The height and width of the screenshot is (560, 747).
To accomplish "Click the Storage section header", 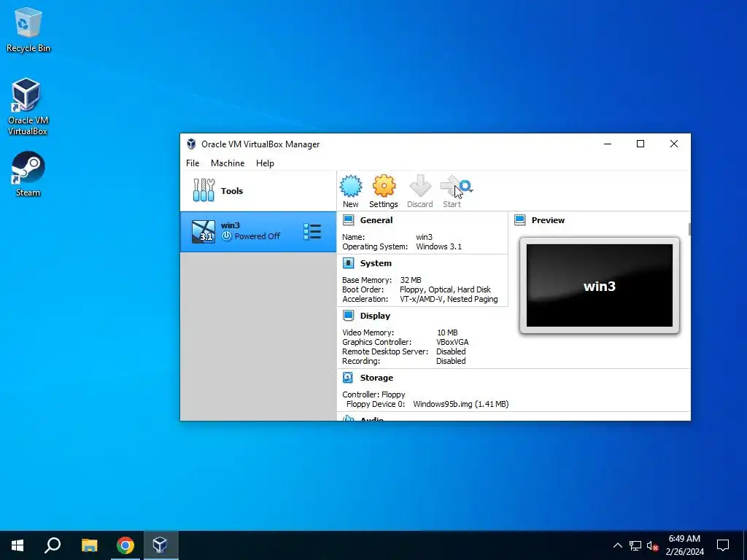I will [376, 378].
